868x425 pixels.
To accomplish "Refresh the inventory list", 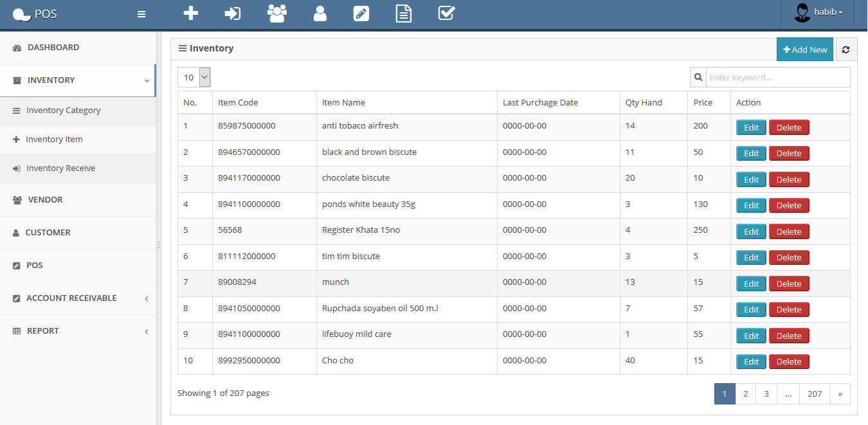I will 845,50.
